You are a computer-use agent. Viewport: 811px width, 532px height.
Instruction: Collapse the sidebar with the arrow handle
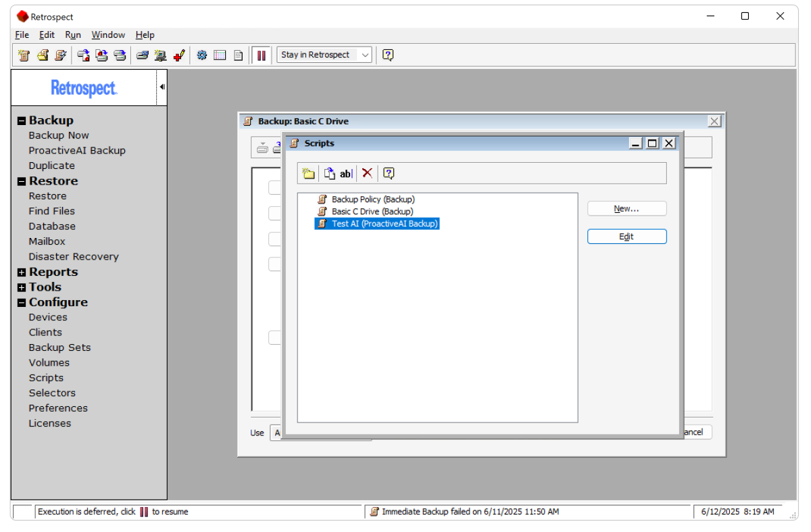click(162, 87)
